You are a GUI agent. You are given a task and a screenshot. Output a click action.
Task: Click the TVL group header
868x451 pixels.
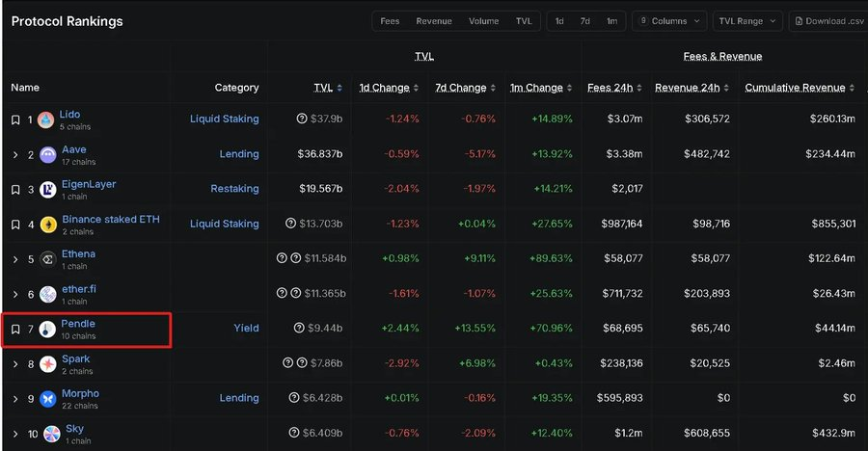pyautogui.click(x=424, y=57)
